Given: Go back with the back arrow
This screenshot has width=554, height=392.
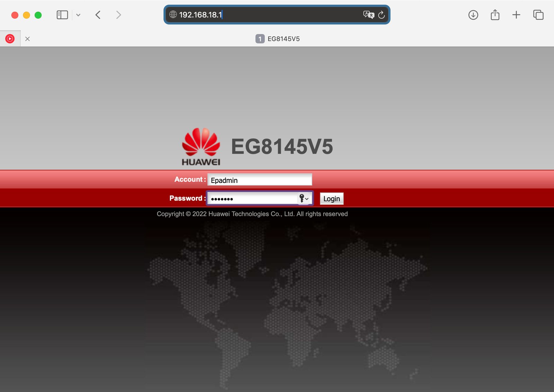Looking at the screenshot, I should click(x=98, y=15).
